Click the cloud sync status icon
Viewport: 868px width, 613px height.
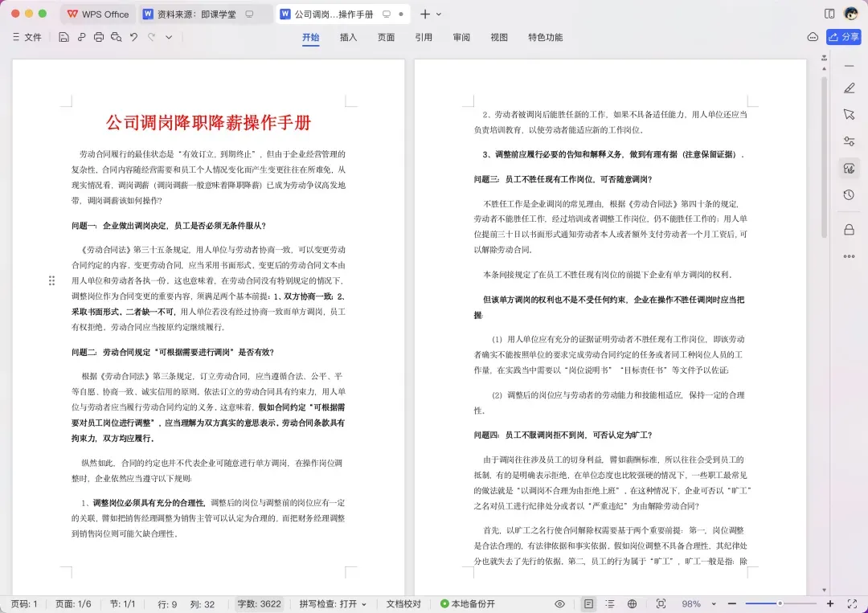point(813,37)
